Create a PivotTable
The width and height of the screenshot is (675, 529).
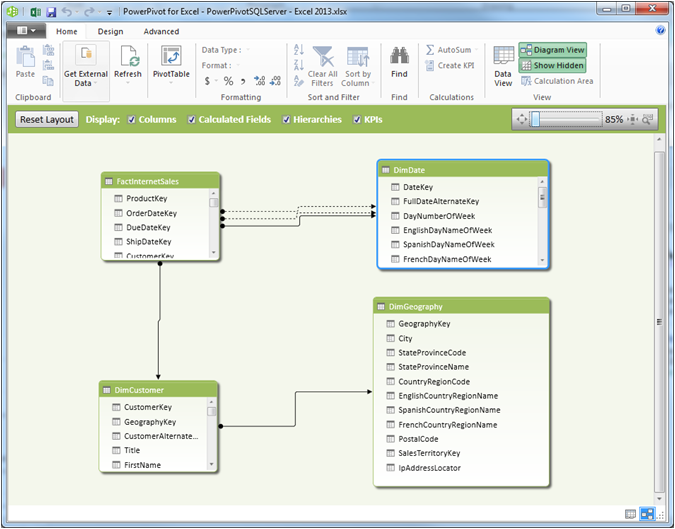pyautogui.click(x=171, y=63)
